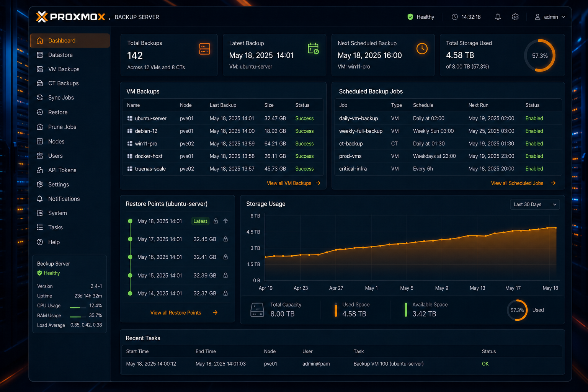The height and width of the screenshot is (392, 588).
Task: Toggle Enabled status of ct-backup job
Action: click(534, 144)
